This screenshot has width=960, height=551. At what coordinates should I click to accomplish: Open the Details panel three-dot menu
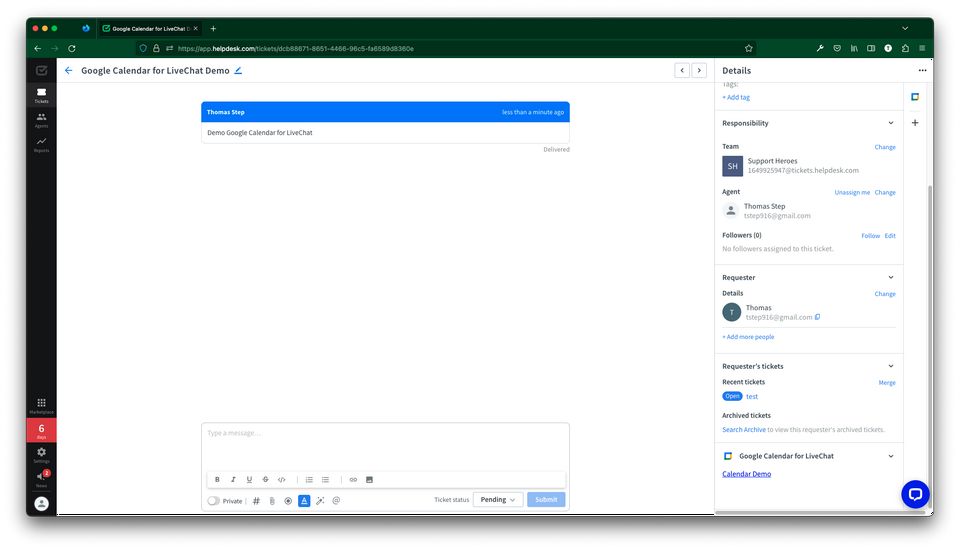coord(922,71)
